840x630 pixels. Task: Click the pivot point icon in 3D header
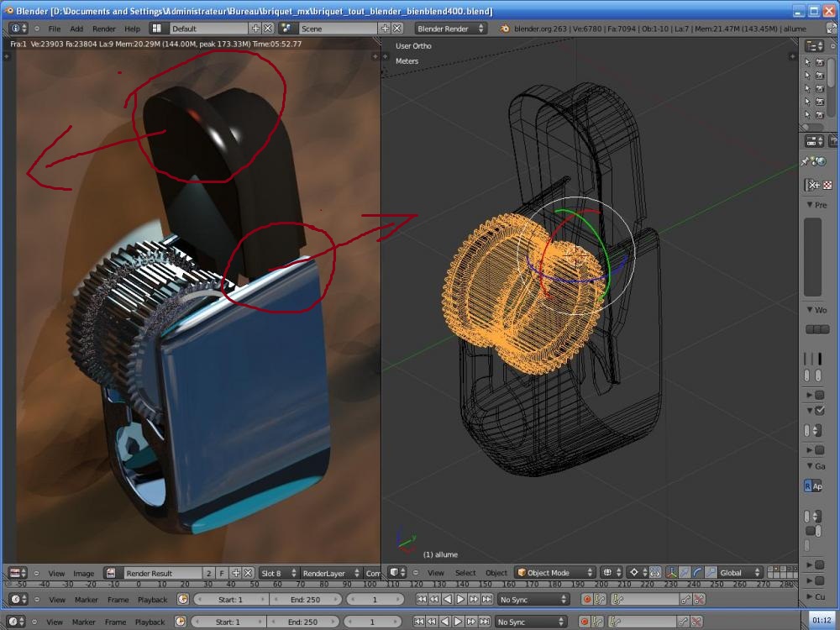click(x=635, y=573)
